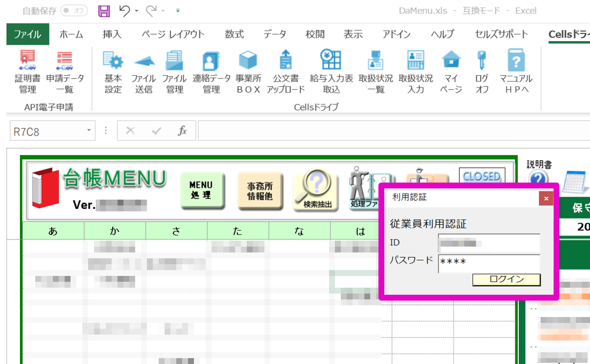The width and height of the screenshot is (590, 364).
Task: Click the 事務所情報他 button
Action: (x=260, y=191)
